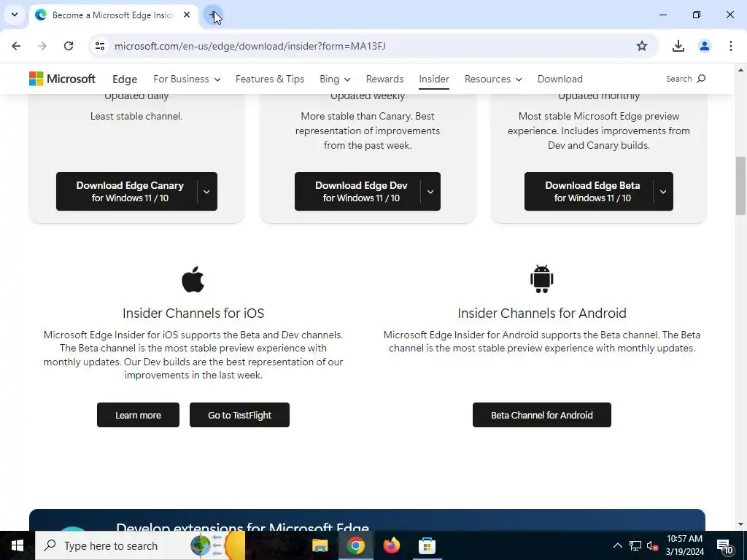Open Microsoft Store from taskbar
747x560 pixels.
pos(427,545)
